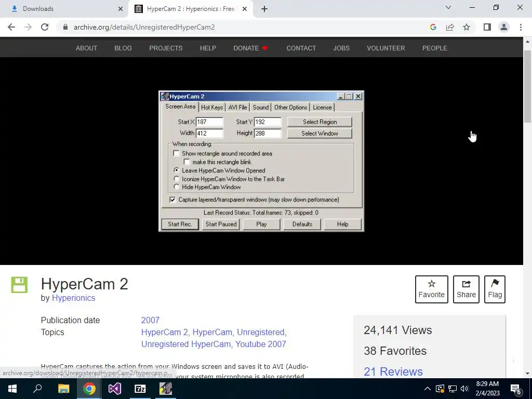Open the Hyperionics creator link
This screenshot has height=399, width=532.
coord(73,298)
